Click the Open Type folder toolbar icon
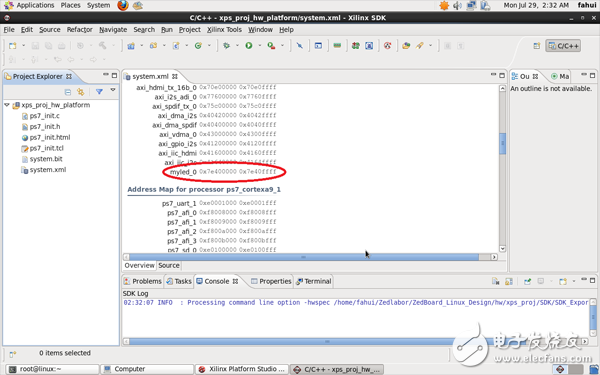 [406, 46]
